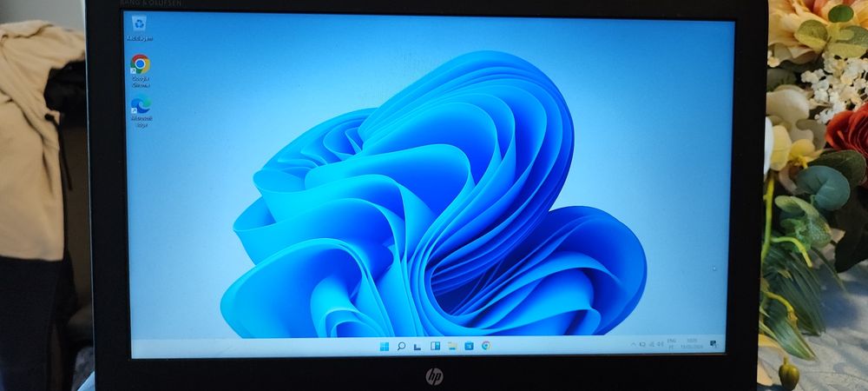Switch input language via ENG indicator
Viewport: 868px width, 391px height.
click(672, 343)
